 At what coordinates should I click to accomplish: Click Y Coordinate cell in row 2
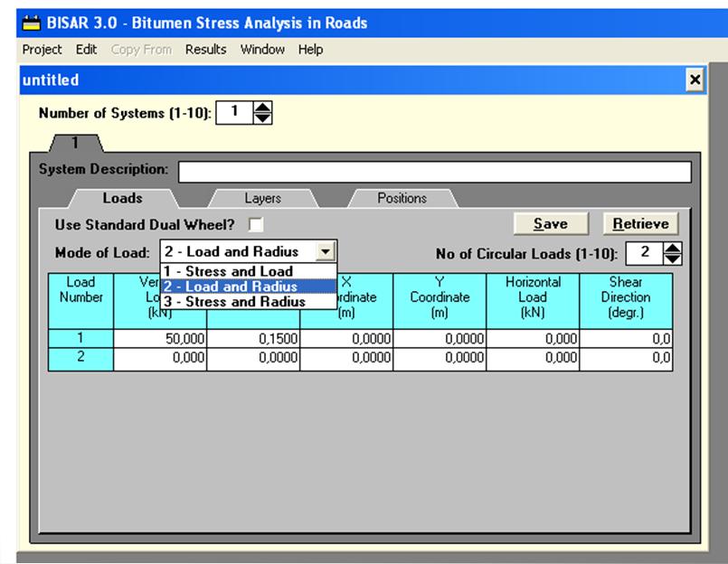click(x=440, y=360)
